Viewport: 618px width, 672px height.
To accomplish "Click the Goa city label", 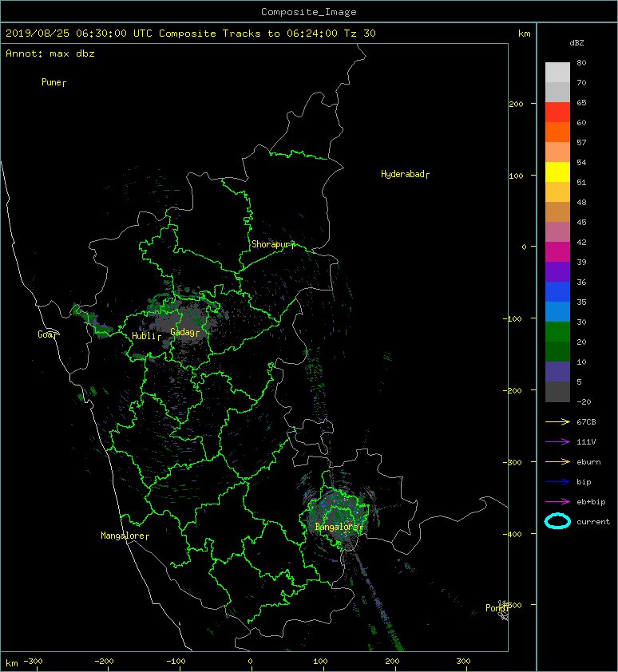I will (x=47, y=334).
